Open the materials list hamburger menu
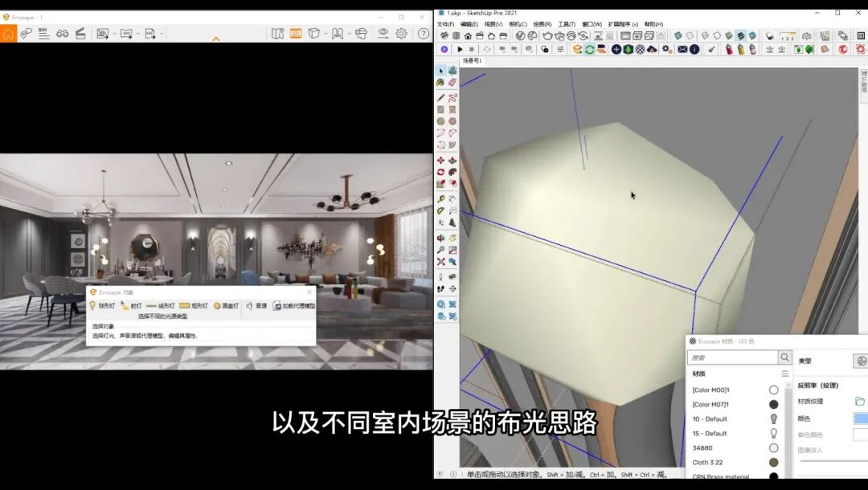The image size is (868, 490). [x=784, y=374]
